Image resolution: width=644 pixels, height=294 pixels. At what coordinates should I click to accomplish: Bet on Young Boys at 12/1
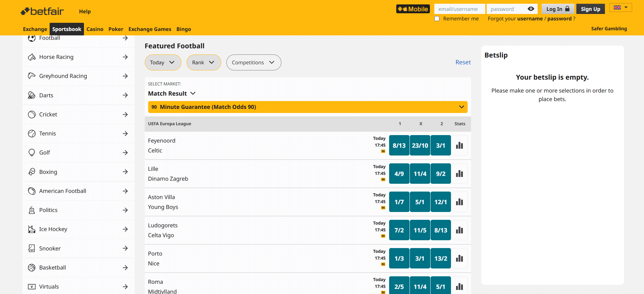(x=441, y=202)
